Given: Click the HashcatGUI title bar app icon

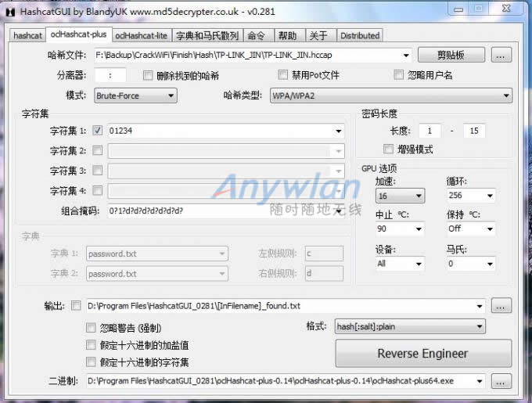Looking at the screenshot, I should (x=10, y=13).
